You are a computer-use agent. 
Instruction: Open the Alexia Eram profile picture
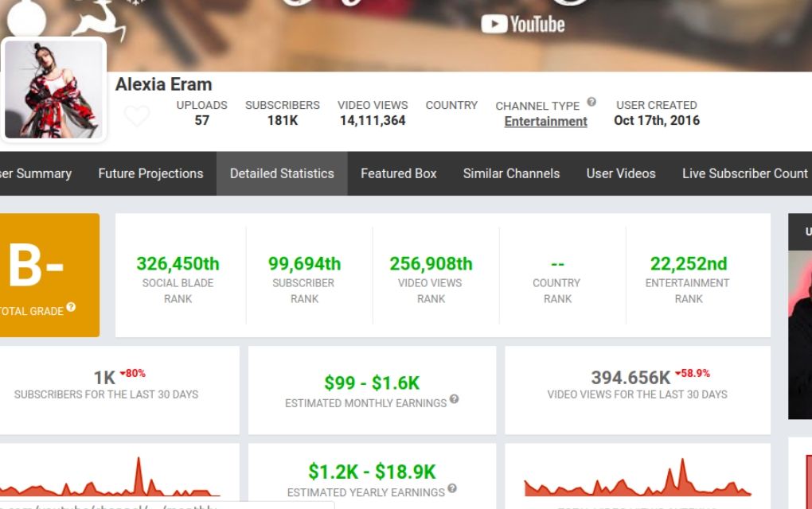pos(54,89)
